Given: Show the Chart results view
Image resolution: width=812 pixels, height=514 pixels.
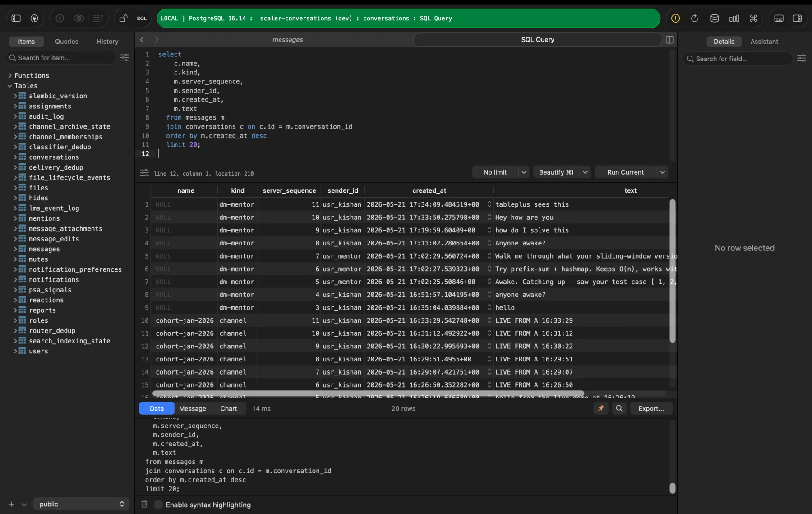Looking at the screenshot, I should 229,408.
